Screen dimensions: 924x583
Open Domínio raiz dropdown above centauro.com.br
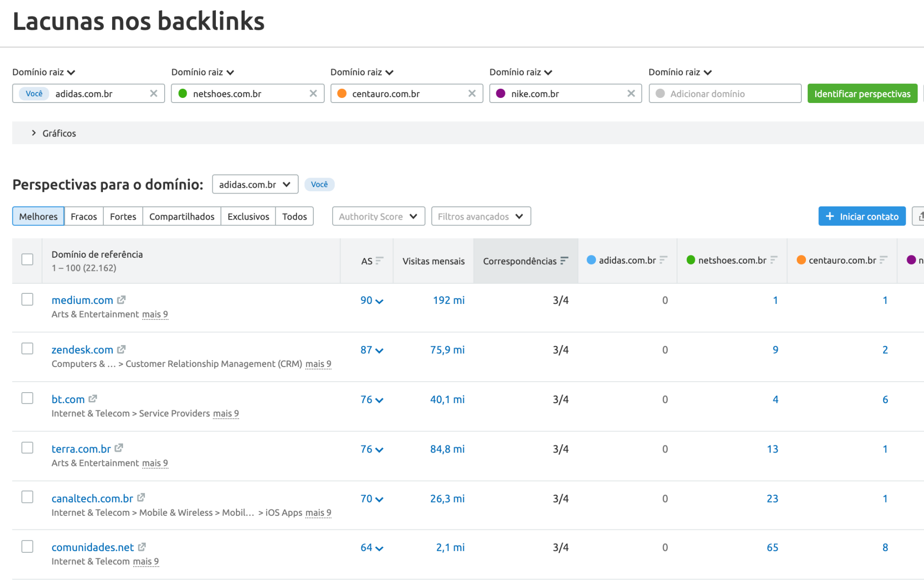click(362, 72)
